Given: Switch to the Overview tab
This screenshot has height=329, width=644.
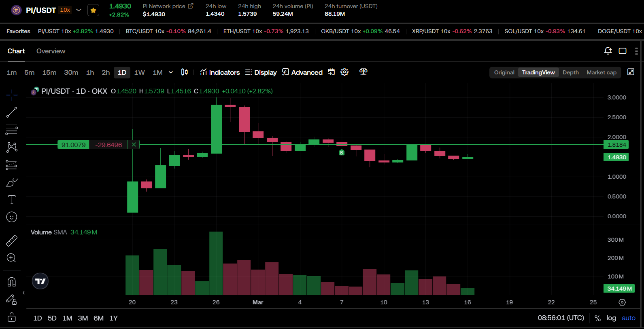Looking at the screenshot, I should click(x=51, y=51).
